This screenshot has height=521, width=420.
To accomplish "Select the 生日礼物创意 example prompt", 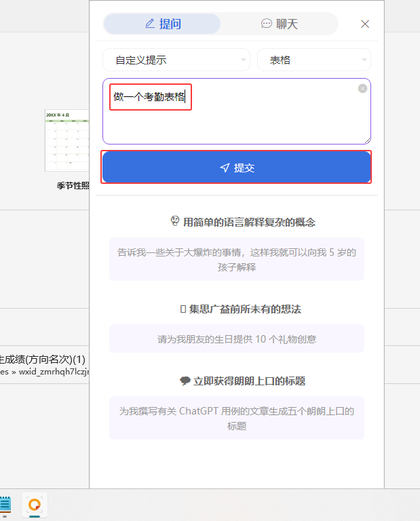I will (x=237, y=339).
